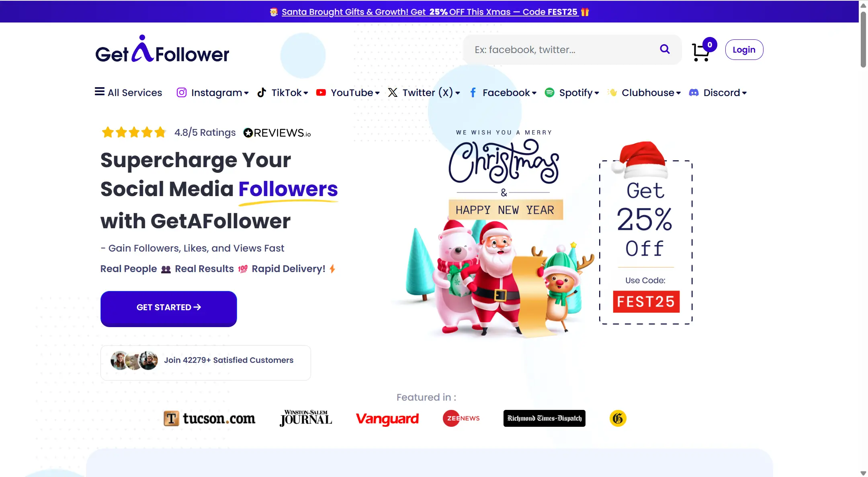Expand the Twitter (X) dropdown menu
868x477 pixels.
(x=424, y=93)
